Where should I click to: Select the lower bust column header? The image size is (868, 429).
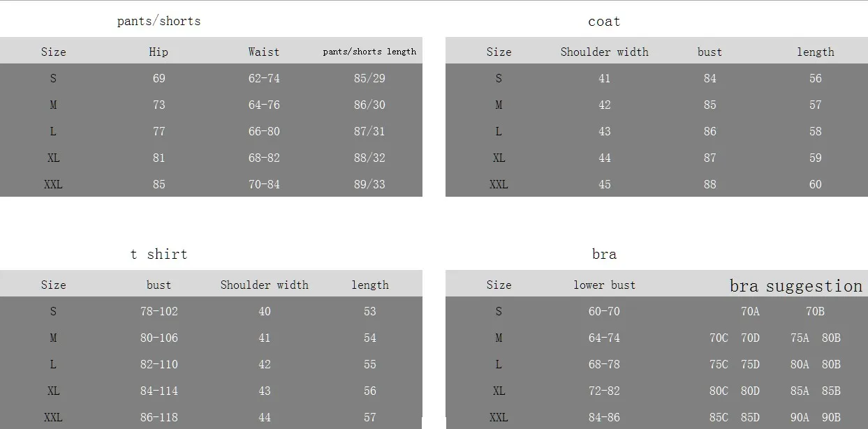(604, 285)
